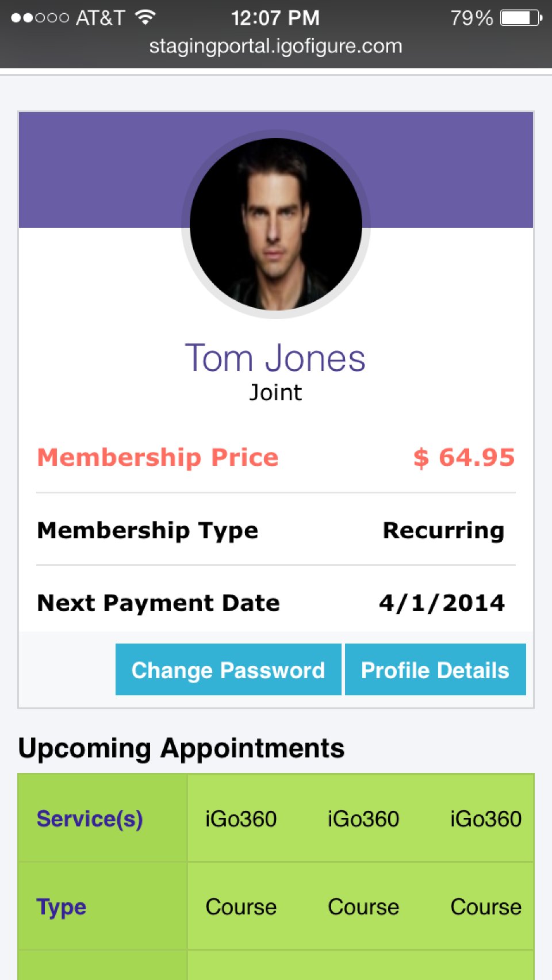Tap the battery icon in status bar
This screenshot has width=552, height=980.
pyautogui.click(x=521, y=18)
